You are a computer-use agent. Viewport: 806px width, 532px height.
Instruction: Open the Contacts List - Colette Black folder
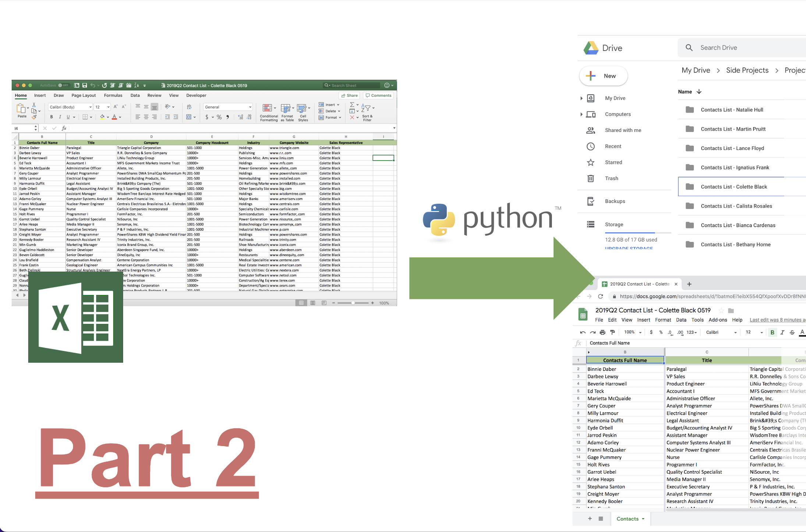point(742,187)
